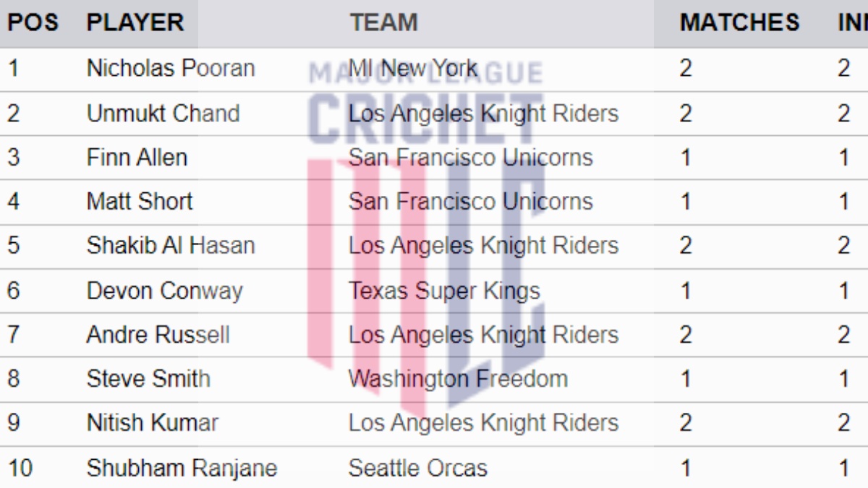Click the MI New York team cell
Viewport: 868px width, 488px height.
(x=412, y=69)
